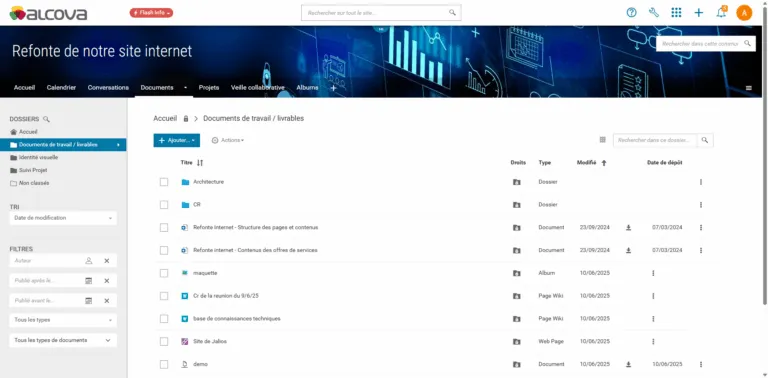Click the Auteur filter field
768x378 pixels.
(47, 261)
